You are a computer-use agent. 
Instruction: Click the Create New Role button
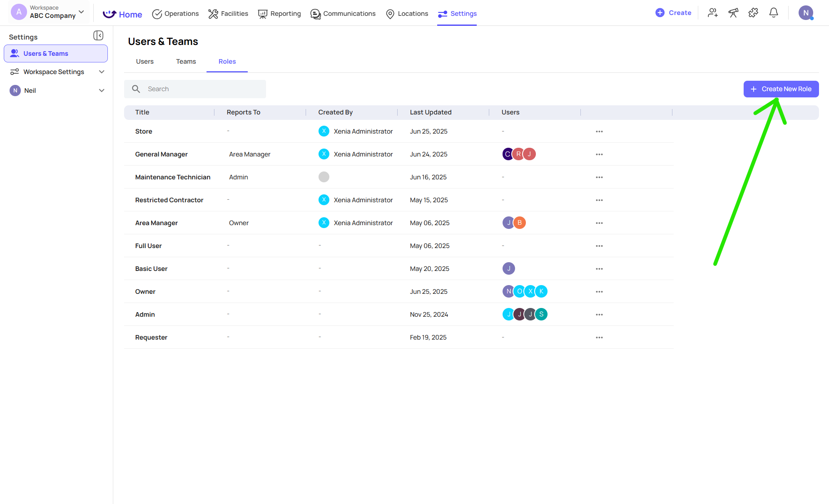(781, 89)
